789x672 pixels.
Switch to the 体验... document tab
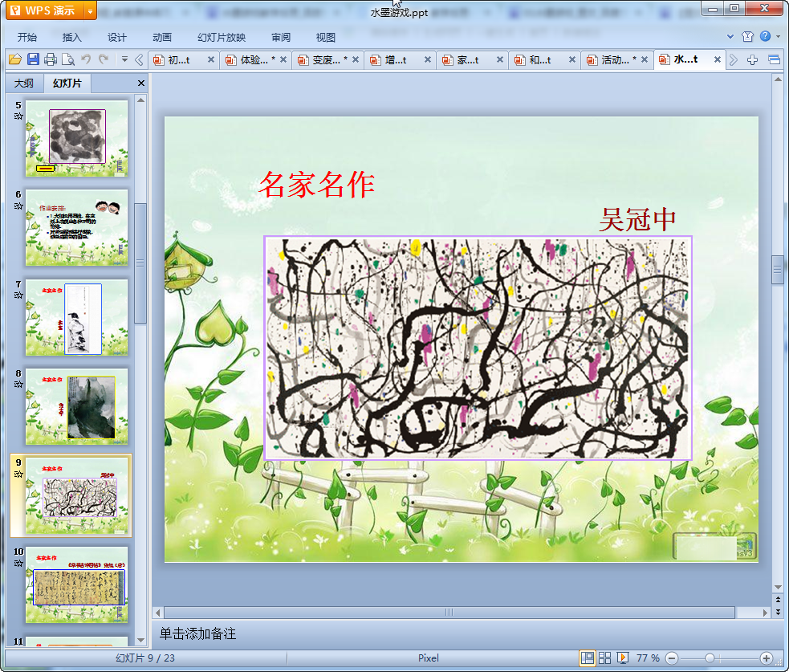point(253,60)
